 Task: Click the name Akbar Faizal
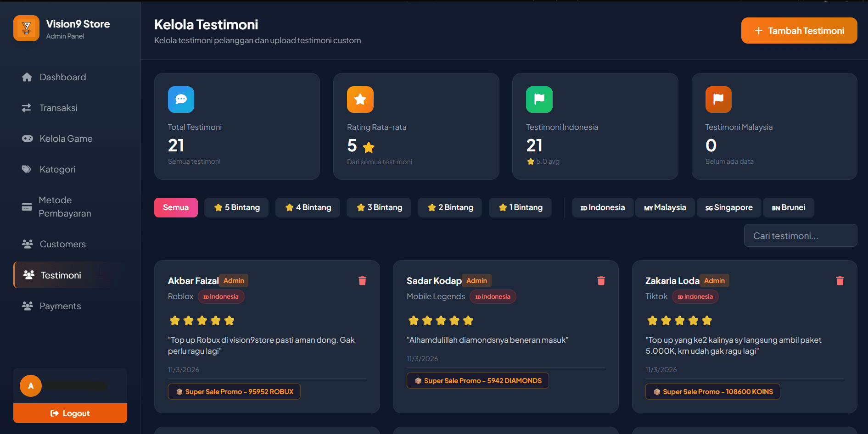click(x=193, y=281)
